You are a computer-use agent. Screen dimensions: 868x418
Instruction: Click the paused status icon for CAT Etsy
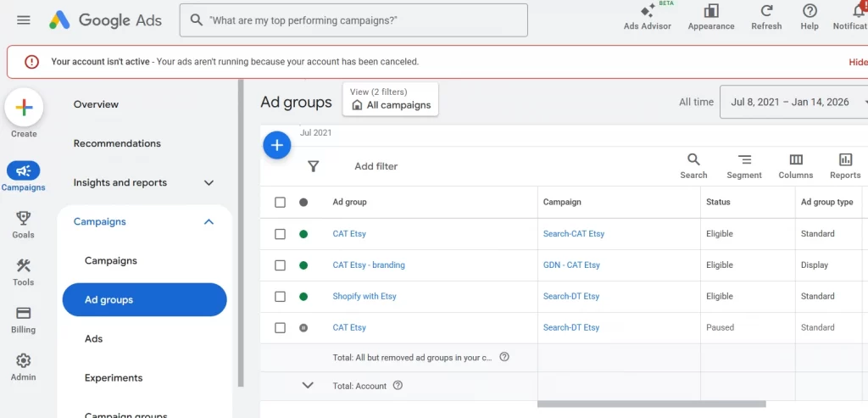point(303,328)
